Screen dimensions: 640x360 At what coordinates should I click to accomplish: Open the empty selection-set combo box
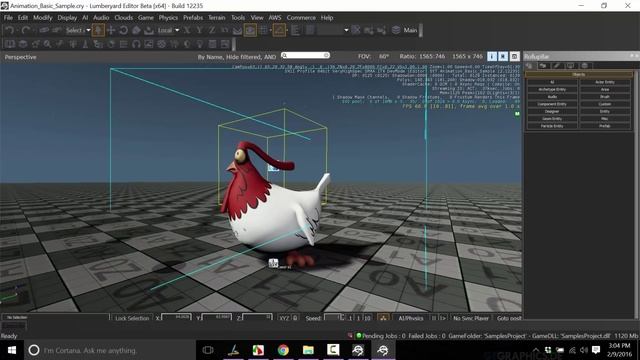click(x=333, y=30)
